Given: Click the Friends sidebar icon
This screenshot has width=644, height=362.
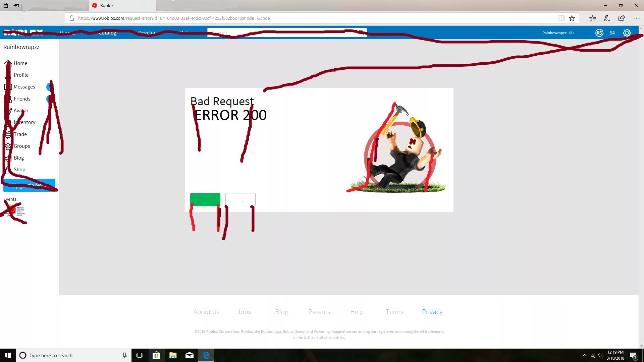Looking at the screenshot, I should (x=8, y=98).
